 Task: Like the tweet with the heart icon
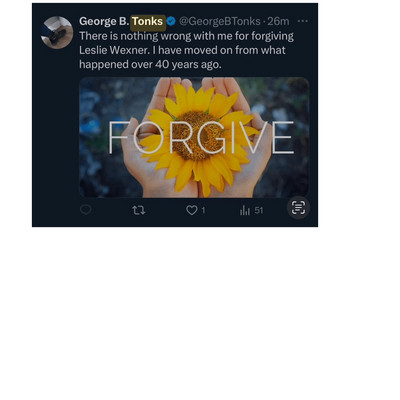click(x=192, y=210)
